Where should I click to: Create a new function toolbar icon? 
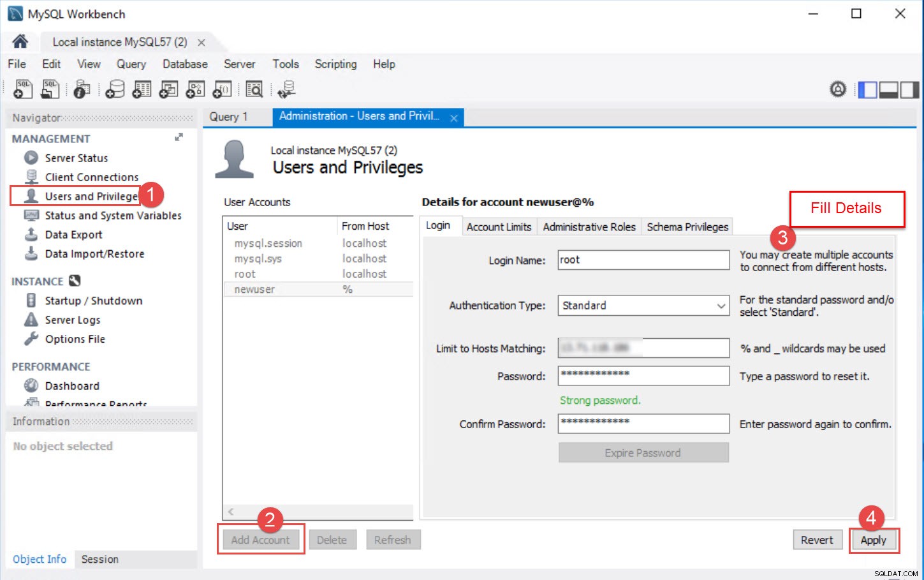[x=222, y=89]
